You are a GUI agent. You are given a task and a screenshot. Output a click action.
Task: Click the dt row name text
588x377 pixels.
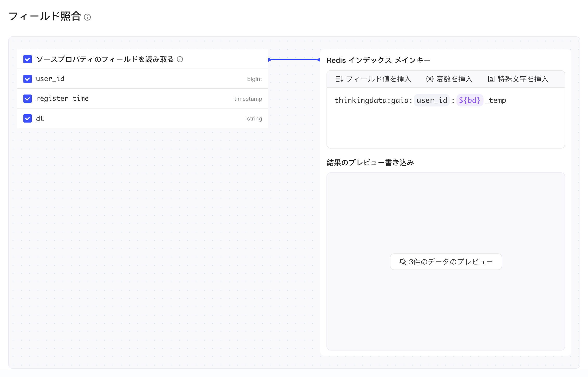[40, 118]
